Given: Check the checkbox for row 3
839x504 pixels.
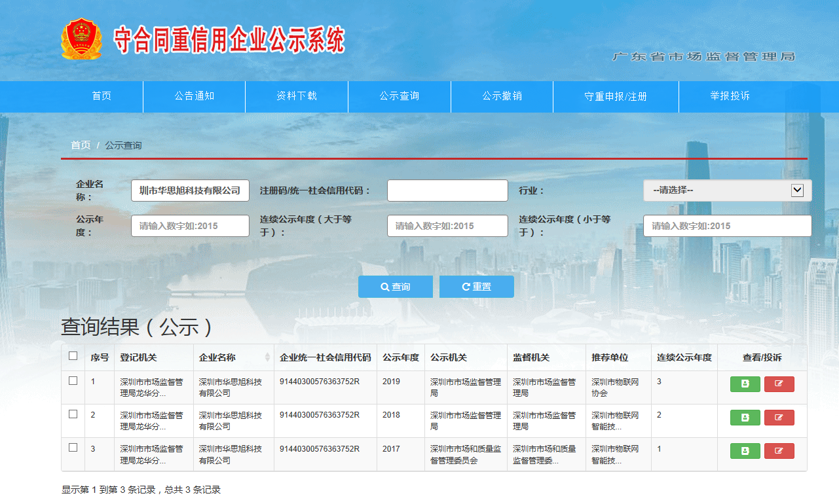Looking at the screenshot, I should [x=73, y=448].
